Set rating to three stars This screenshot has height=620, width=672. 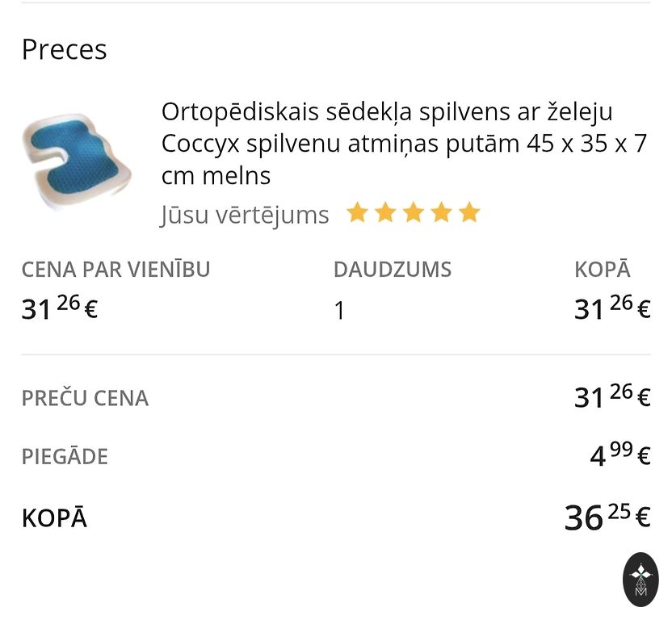(414, 213)
